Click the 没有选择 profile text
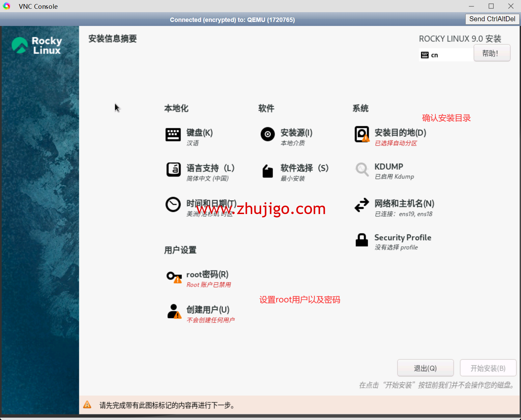Viewport: 521px width, 420px height. [x=396, y=247]
